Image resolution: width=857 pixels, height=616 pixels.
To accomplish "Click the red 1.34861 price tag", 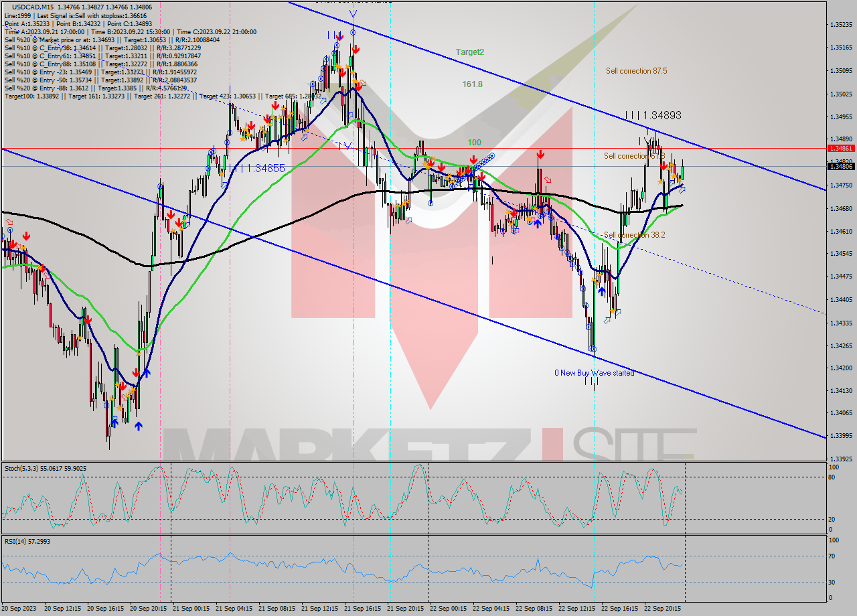I will [841, 148].
